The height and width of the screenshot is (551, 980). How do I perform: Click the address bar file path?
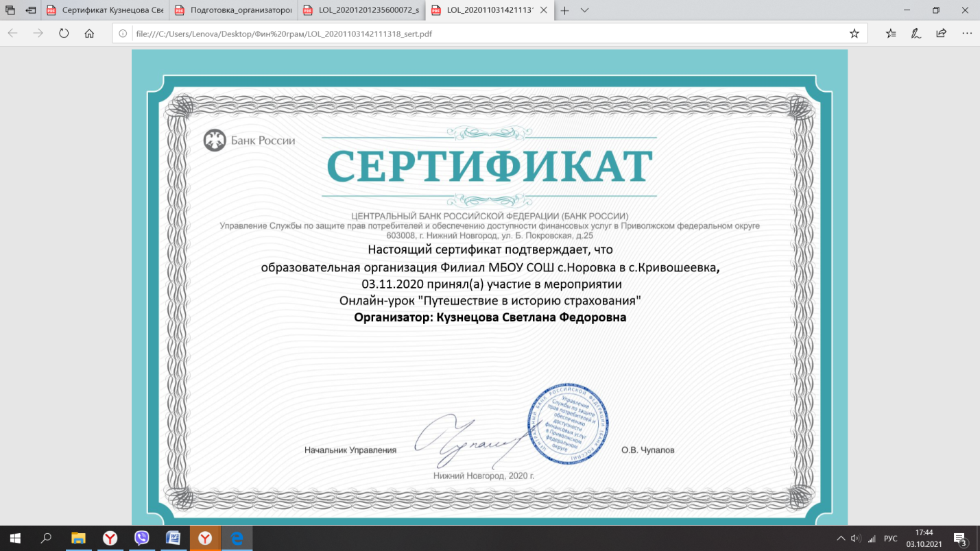click(x=284, y=33)
